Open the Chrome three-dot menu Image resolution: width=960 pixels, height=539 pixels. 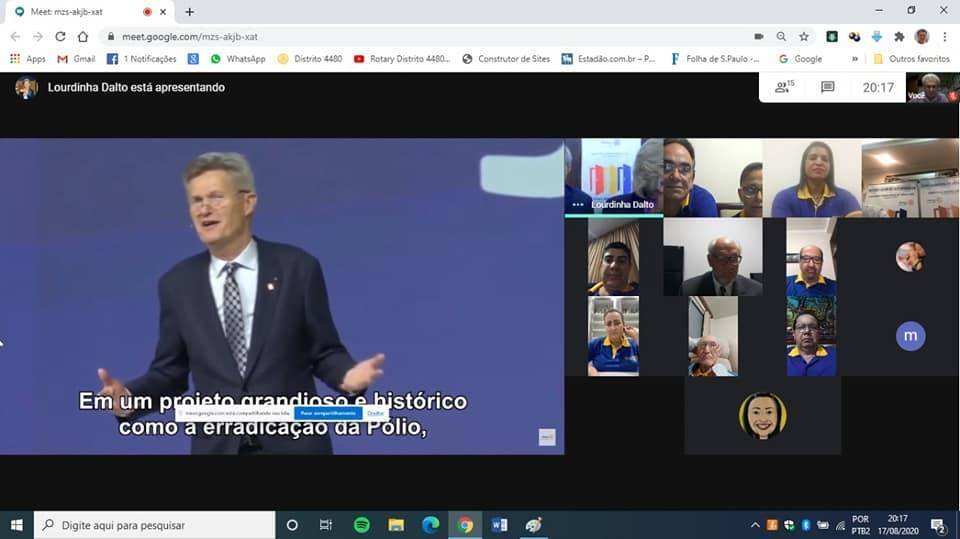pyautogui.click(x=944, y=36)
